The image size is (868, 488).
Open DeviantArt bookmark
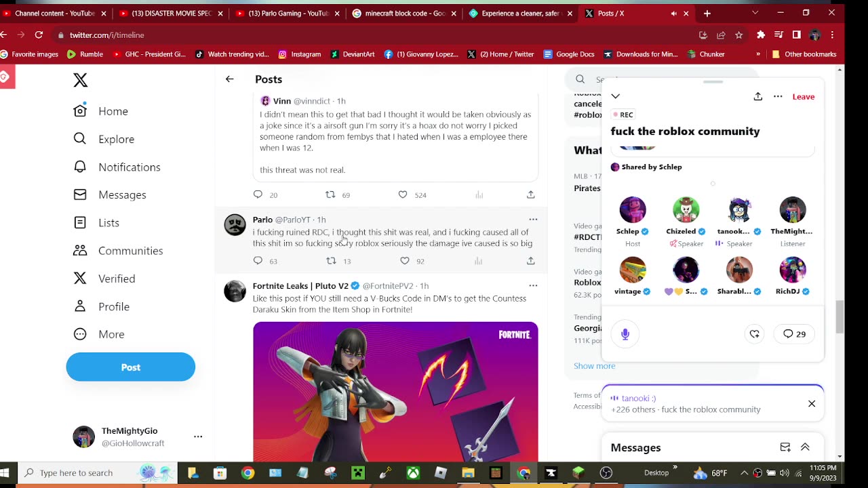(x=353, y=54)
